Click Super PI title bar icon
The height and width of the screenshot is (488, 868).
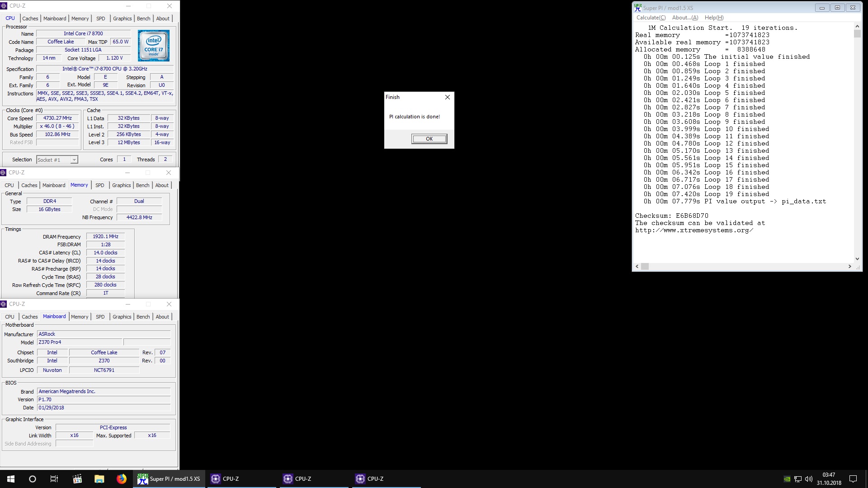[638, 7]
